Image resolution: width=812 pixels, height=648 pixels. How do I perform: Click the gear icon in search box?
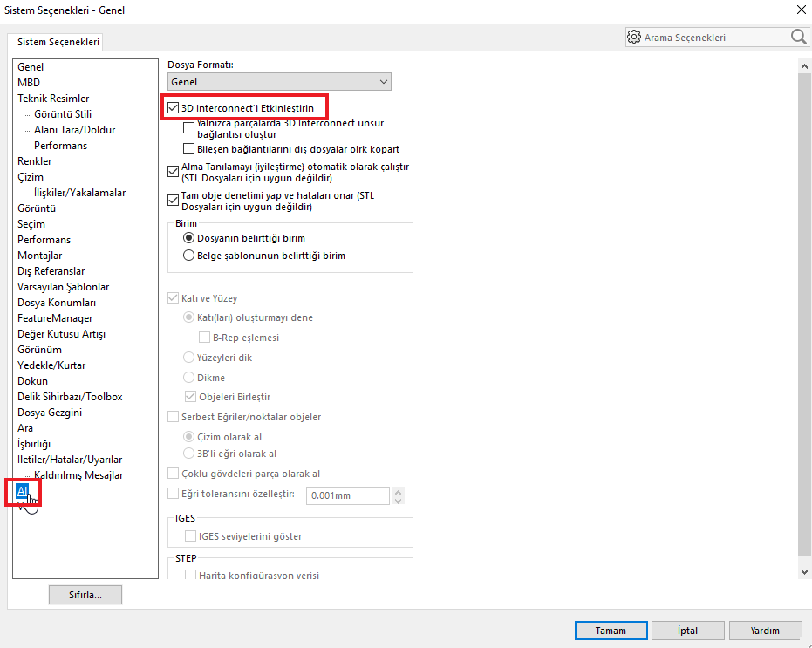[x=634, y=38]
